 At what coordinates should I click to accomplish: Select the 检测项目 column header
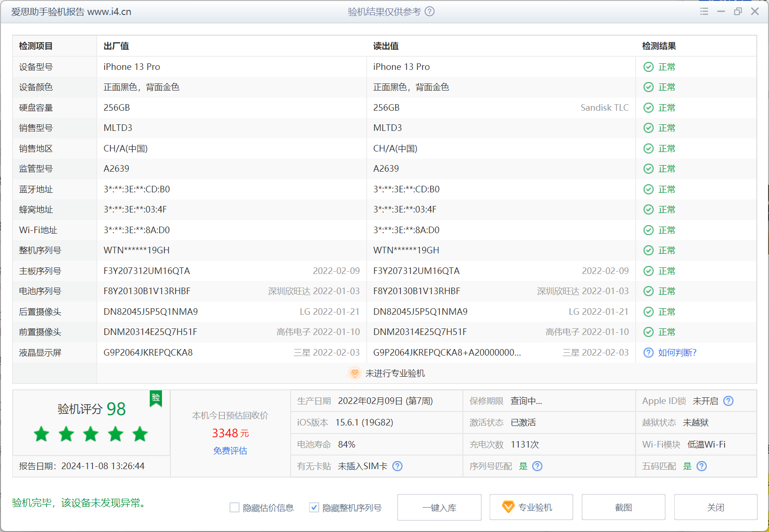coord(36,46)
